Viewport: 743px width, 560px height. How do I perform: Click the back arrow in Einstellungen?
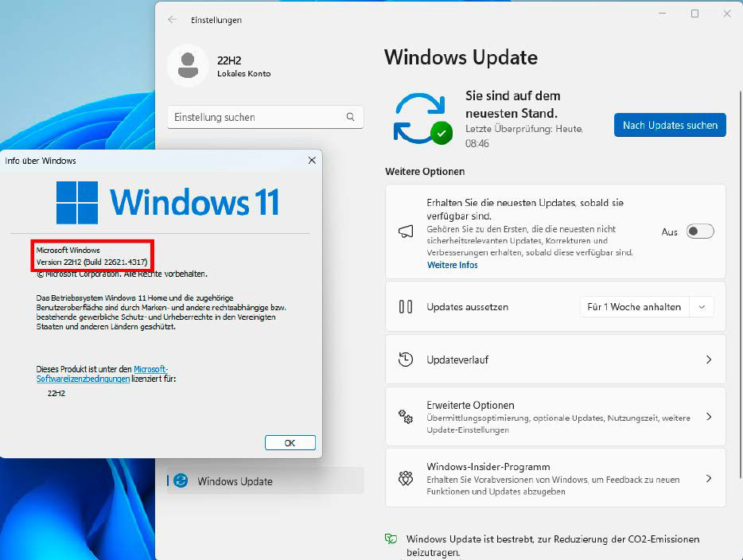tap(172, 19)
